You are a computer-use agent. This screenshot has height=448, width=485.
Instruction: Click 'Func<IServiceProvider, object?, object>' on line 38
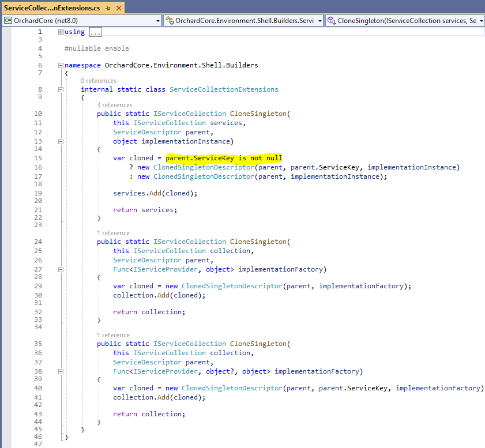191,371
